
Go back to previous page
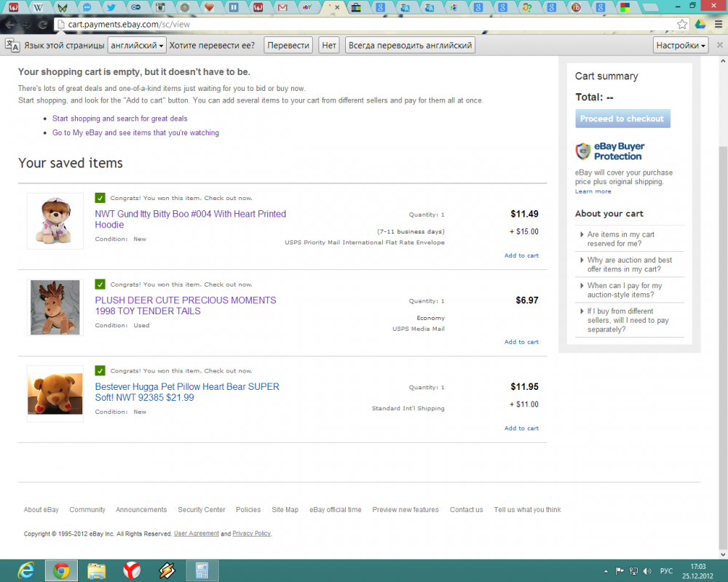10,25
